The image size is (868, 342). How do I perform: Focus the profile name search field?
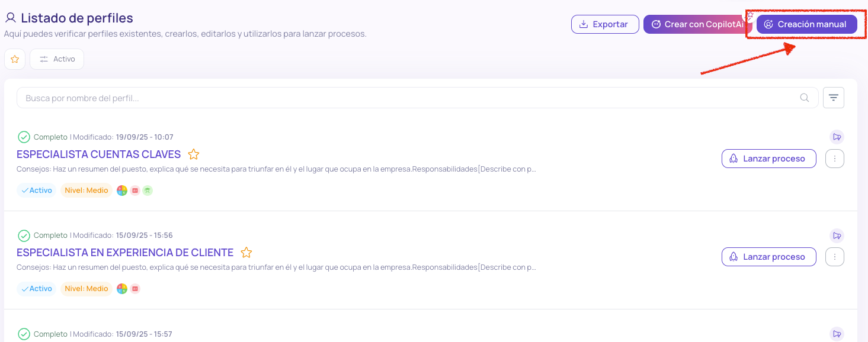[x=409, y=98]
